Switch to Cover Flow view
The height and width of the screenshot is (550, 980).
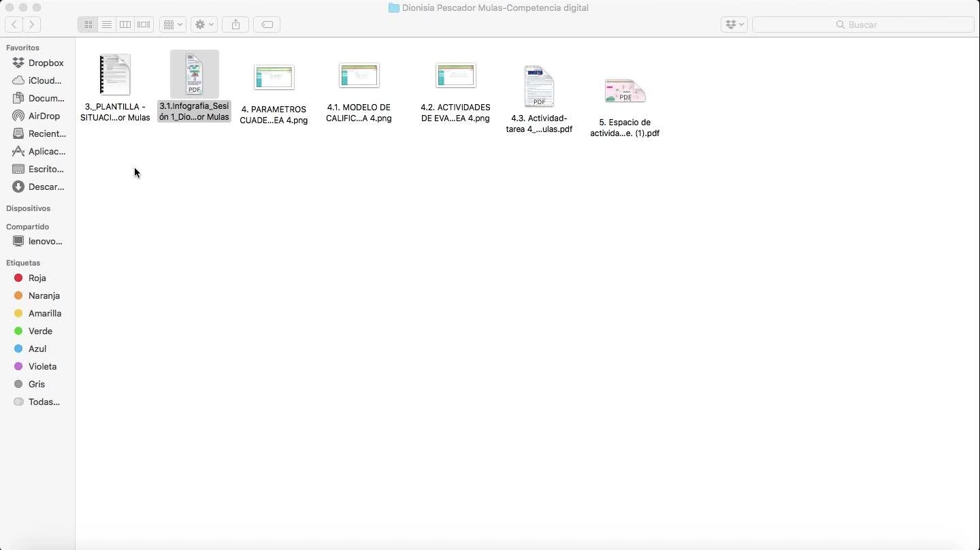[x=144, y=25]
